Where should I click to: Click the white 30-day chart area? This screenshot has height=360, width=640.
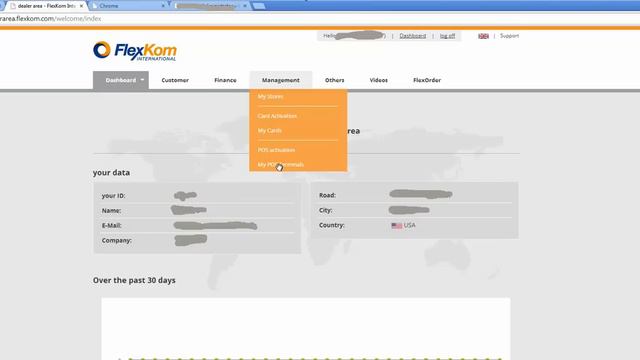pos(306,329)
